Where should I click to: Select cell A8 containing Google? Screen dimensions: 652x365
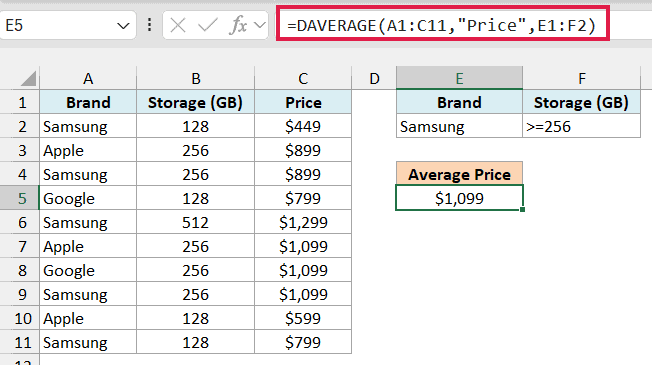[88, 271]
